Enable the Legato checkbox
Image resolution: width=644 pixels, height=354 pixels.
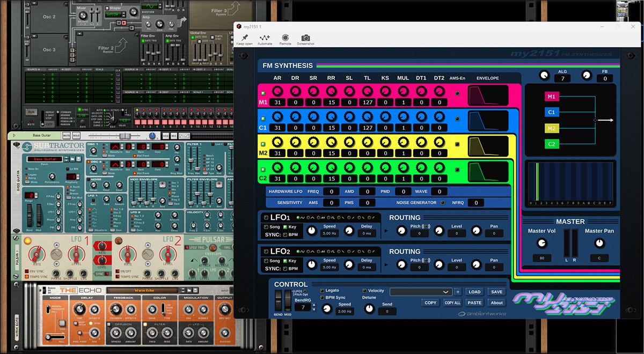[x=322, y=291]
